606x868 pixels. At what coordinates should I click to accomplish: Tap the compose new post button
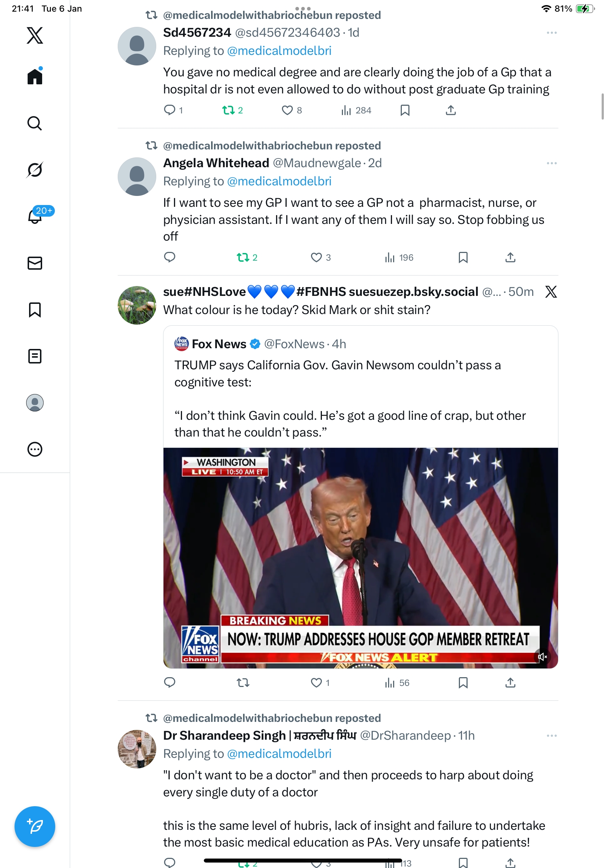point(35,826)
